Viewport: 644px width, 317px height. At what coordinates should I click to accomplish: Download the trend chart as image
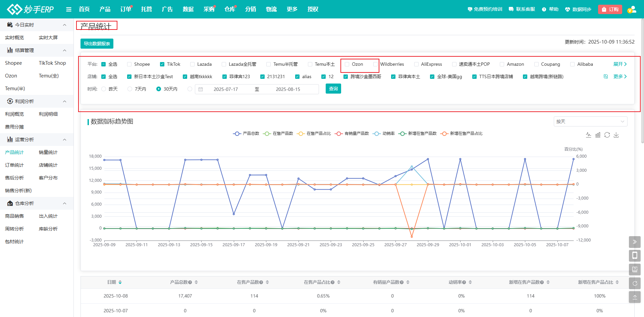coord(616,135)
